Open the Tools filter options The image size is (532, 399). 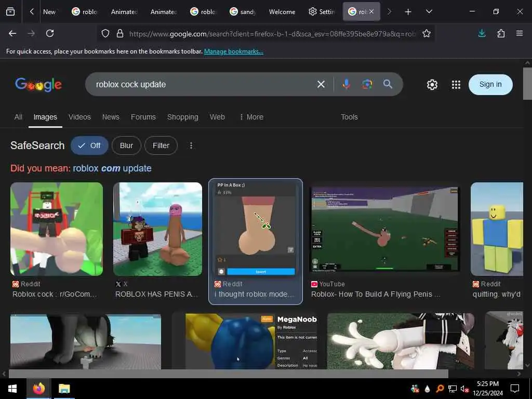349,117
